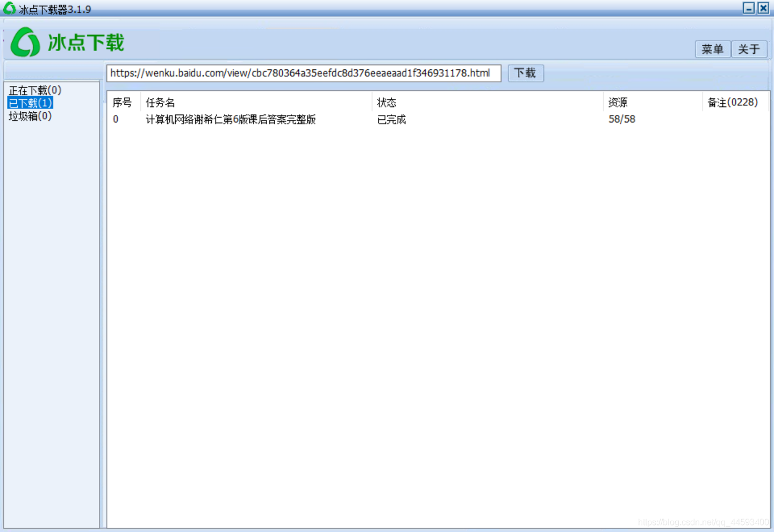Click the 任务名 column header
Image resolution: width=774 pixels, height=532 pixels.
[160, 102]
